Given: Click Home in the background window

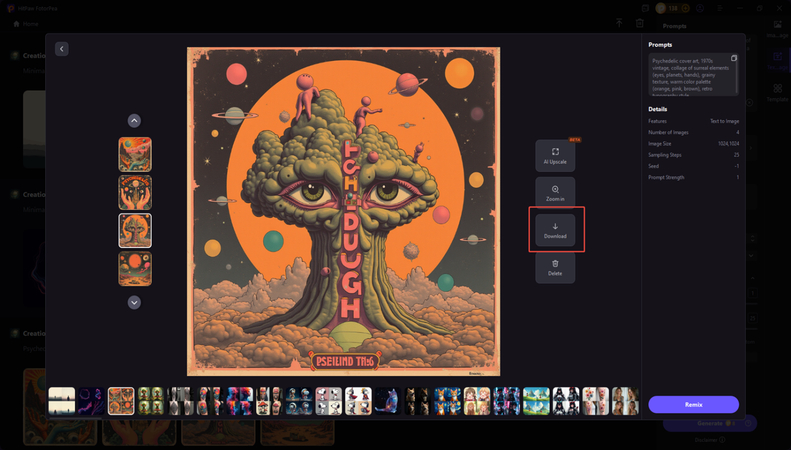Looking at the screenshot, I should (x=26, y=24).
